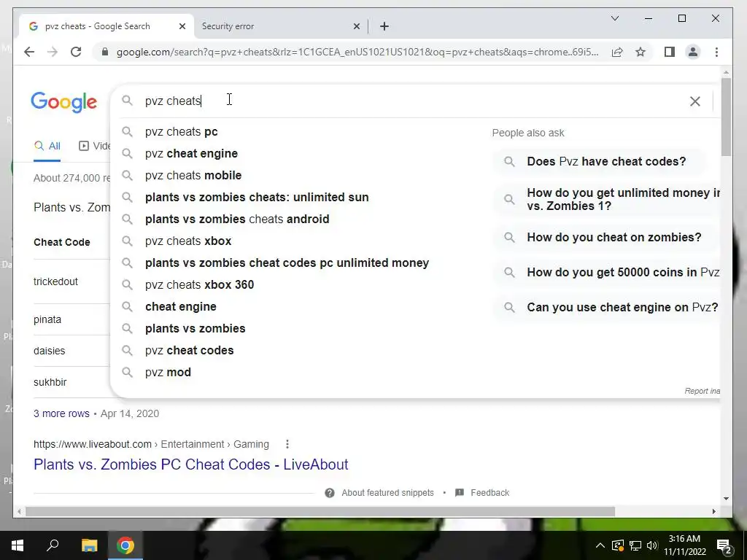This screenshot has width=747, height=560.
Task: Show hidden system tray icons chevron
Action: pos(600,545)
